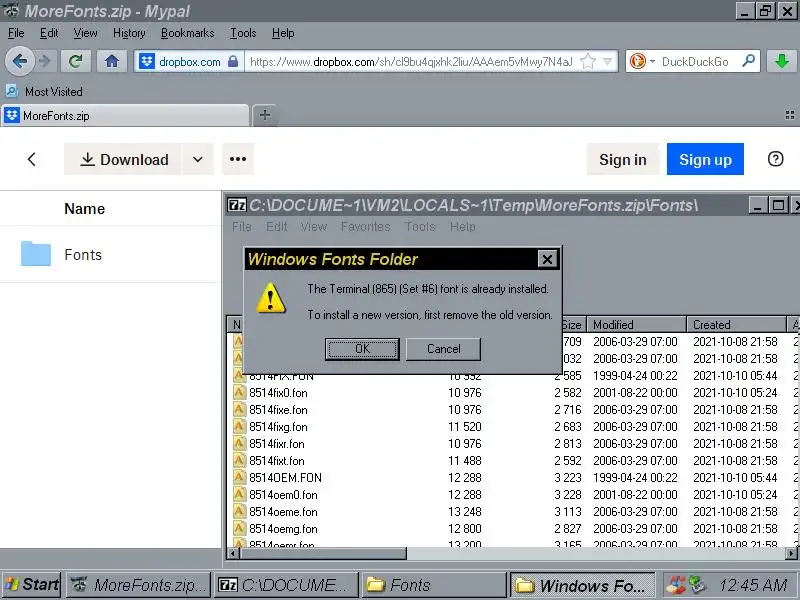
Task: Click the Dropbox URL address field
Action: (x=411, y=62)
